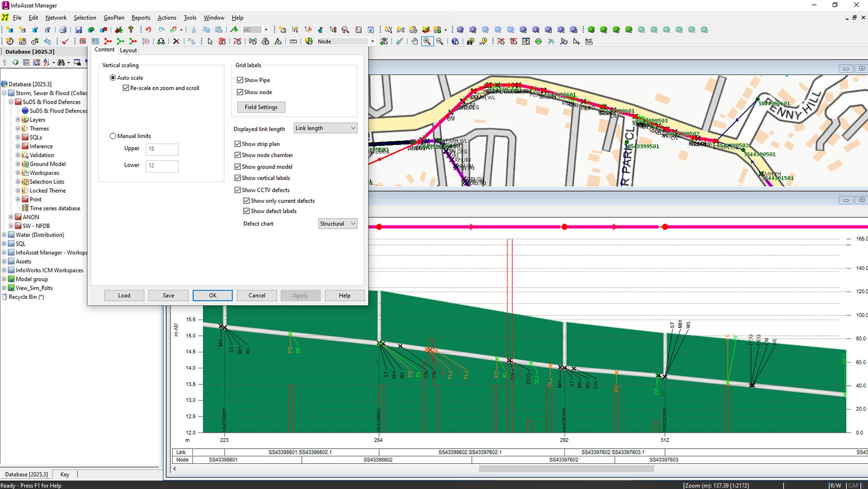
Task: Expand the ANON tree node
Action: click(x=11, y=217)
